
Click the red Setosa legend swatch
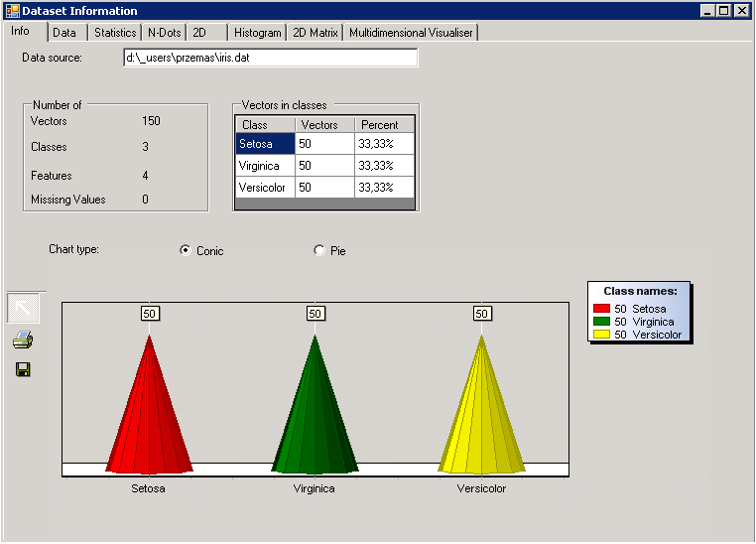(601, 309)
